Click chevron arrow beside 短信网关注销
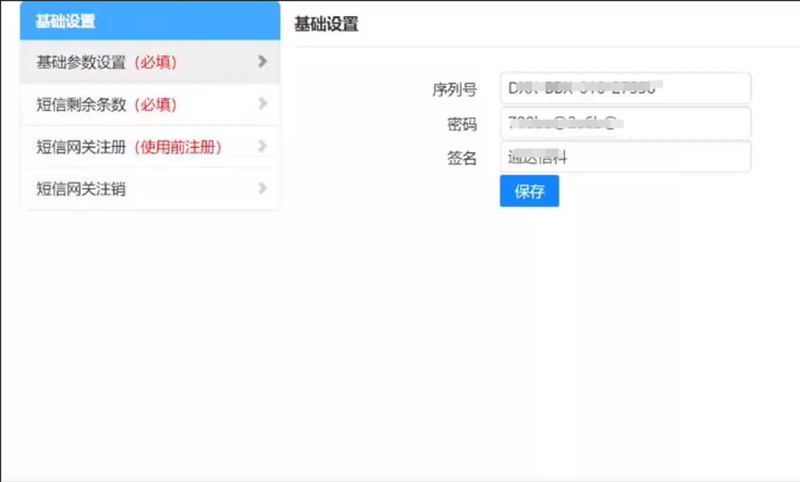The width and height of the screenshot is (800, 482). 263,188
